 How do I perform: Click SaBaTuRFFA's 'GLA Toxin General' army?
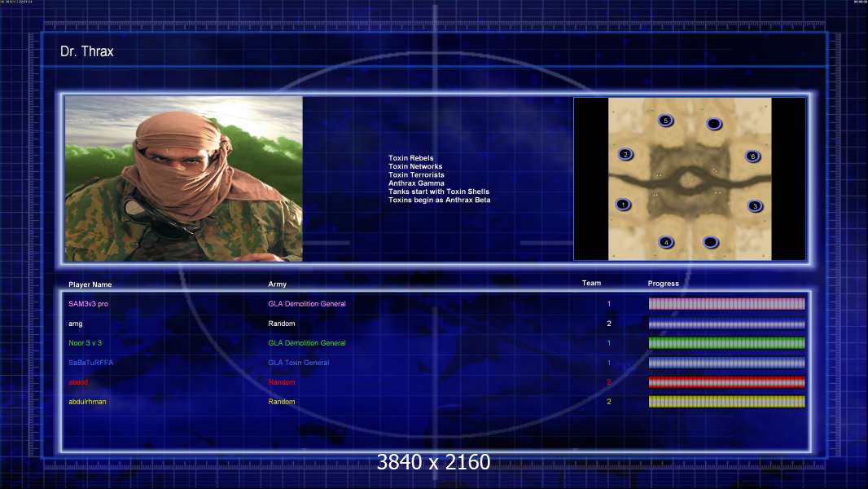[299, 363]
